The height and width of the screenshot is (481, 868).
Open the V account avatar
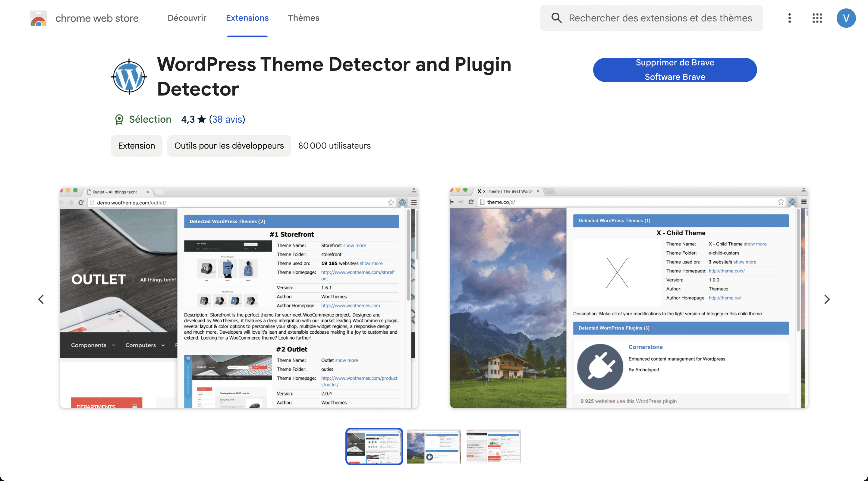[846, 18]
